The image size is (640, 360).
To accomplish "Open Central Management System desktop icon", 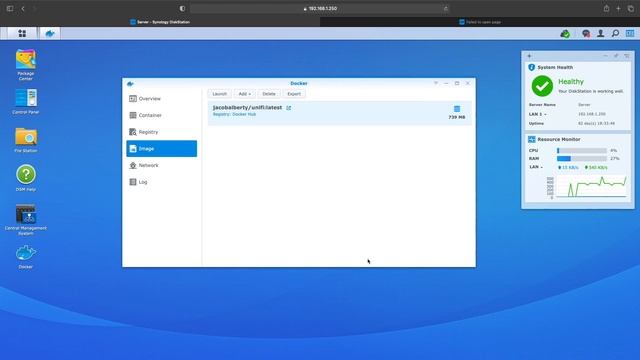I will [x=26, y=219].
